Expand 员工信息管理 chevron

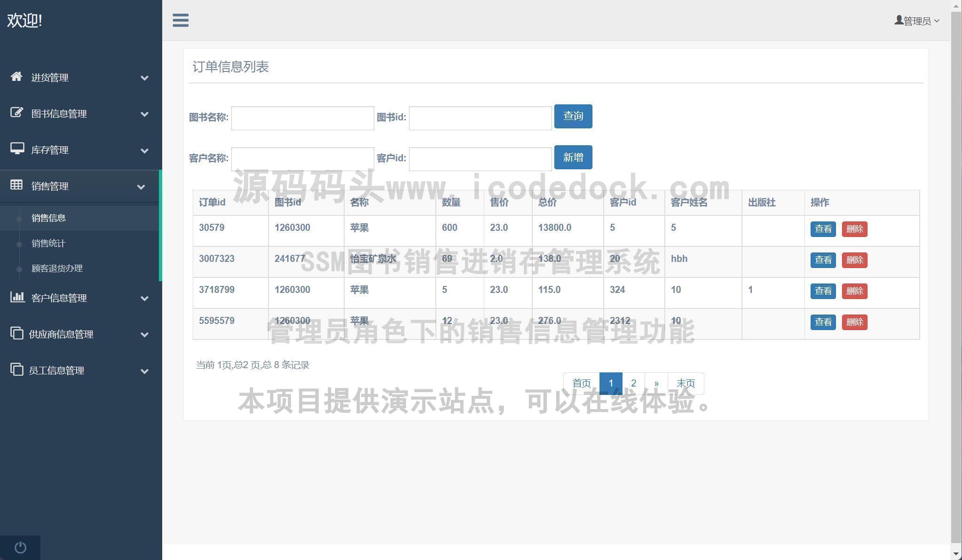(x=144, y=371)
